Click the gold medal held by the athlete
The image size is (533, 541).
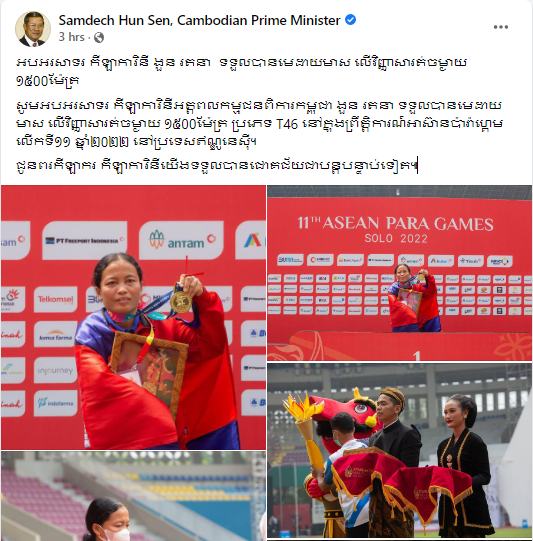[x=180, y=302]
